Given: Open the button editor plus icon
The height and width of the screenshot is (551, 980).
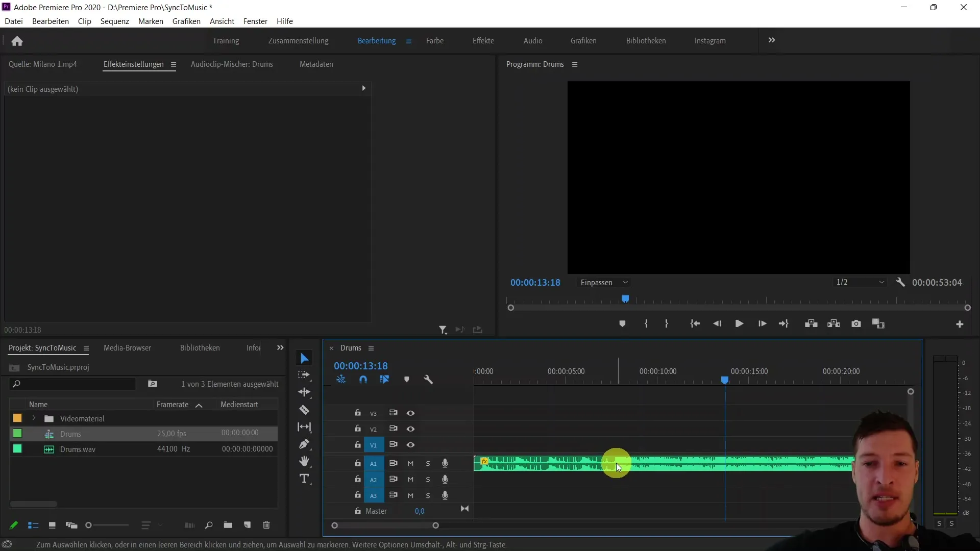Looking at the screenshot, I should pos(960,324).
